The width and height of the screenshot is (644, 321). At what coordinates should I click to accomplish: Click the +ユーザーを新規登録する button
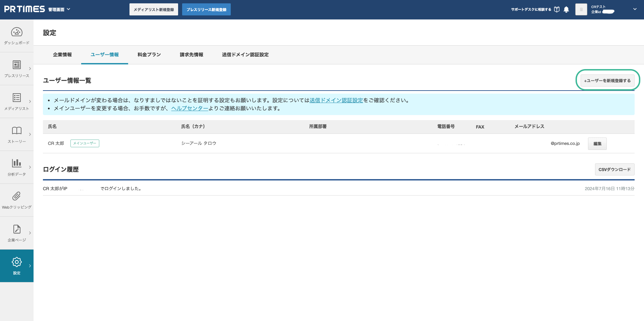click(607, 81)
